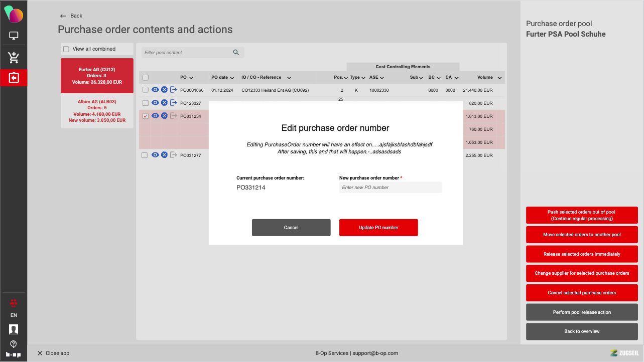Click the search magnifier in filter box
This screenshot has height=362, width=644.
pyautogui.click(x=236, y=53)
